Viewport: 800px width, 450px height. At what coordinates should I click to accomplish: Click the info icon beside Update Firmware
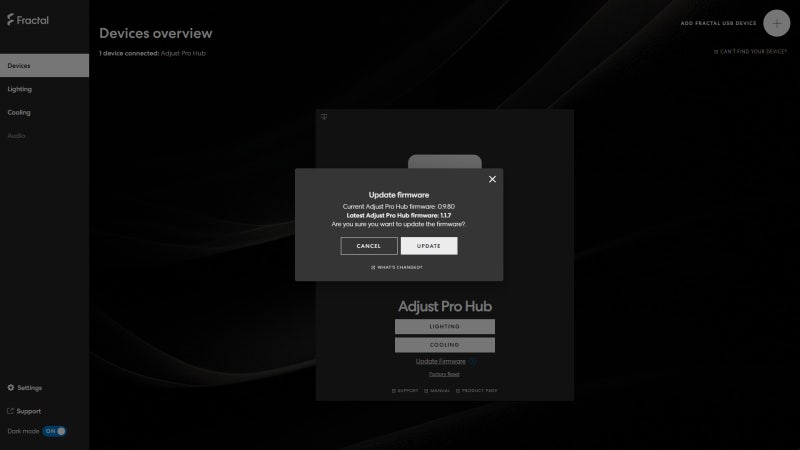coord(473,362)
